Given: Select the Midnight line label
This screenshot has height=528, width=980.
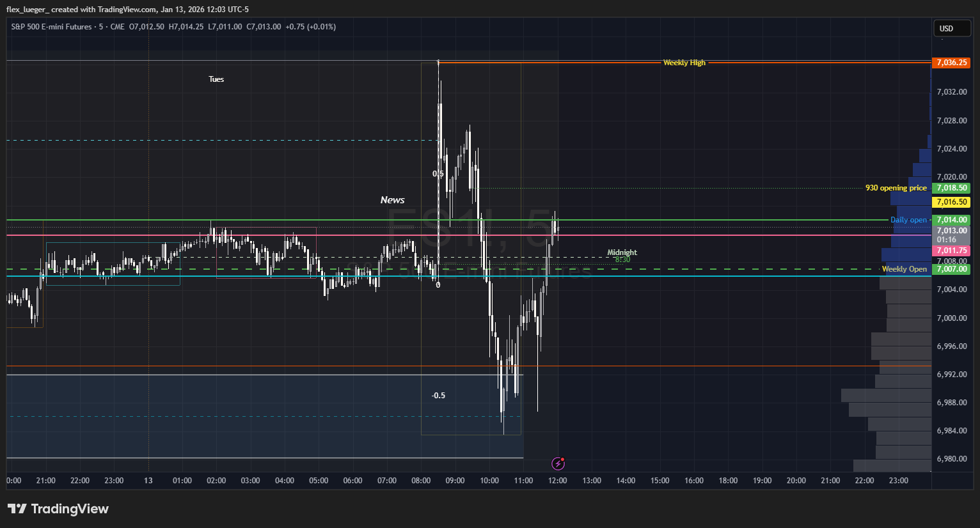Looking at the screenshot, I should coord(622,252).
